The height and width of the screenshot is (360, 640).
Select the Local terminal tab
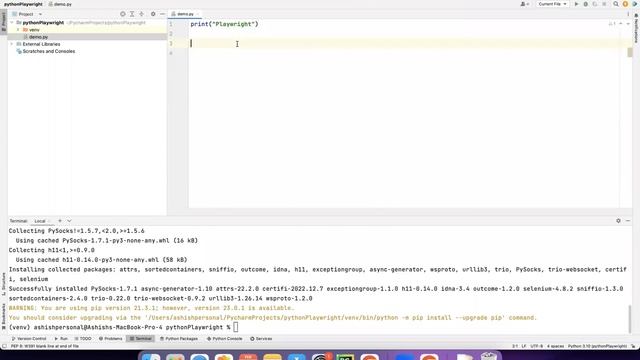40,221
